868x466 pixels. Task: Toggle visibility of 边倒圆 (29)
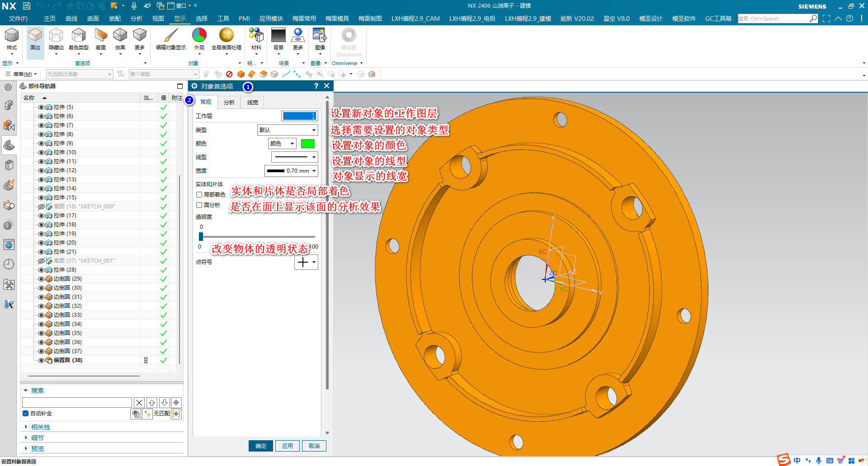(x=41, y=279)
